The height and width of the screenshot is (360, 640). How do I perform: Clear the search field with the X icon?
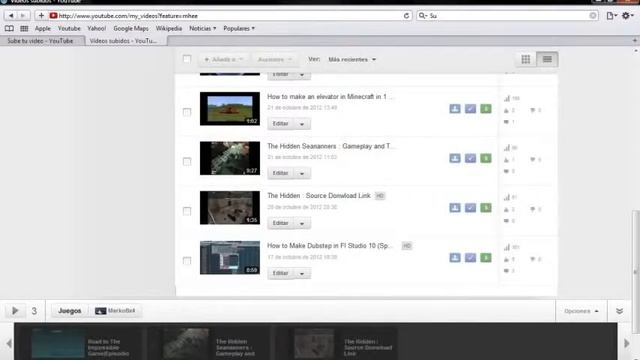[593, 16]
